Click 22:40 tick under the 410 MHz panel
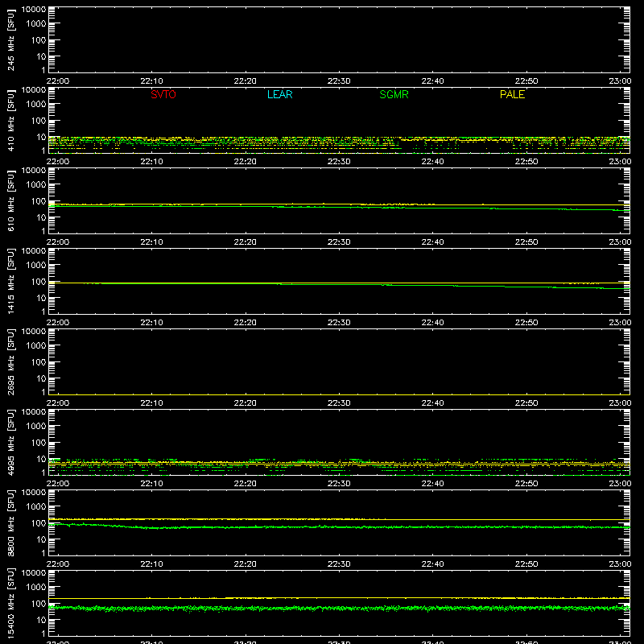The height and width of the screenshot is (644, 644). tap(432, 162)
